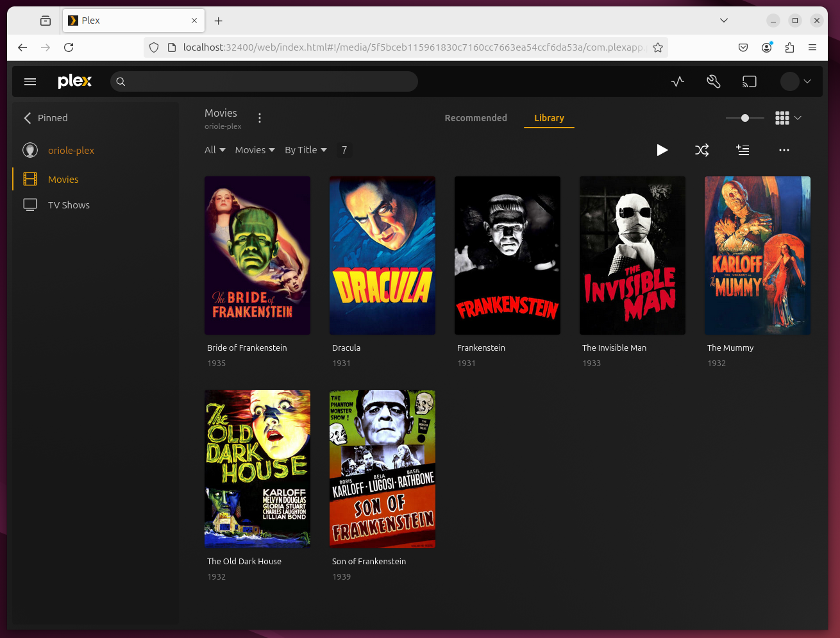Focus the Plex search field

tap(264, 81)
